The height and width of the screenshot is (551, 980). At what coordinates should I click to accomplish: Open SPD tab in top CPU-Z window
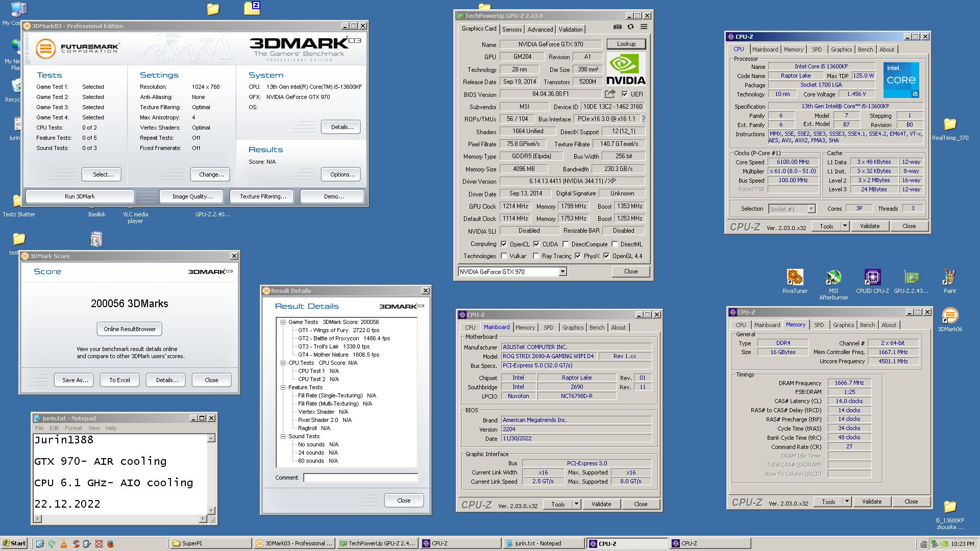coord(817,49)
